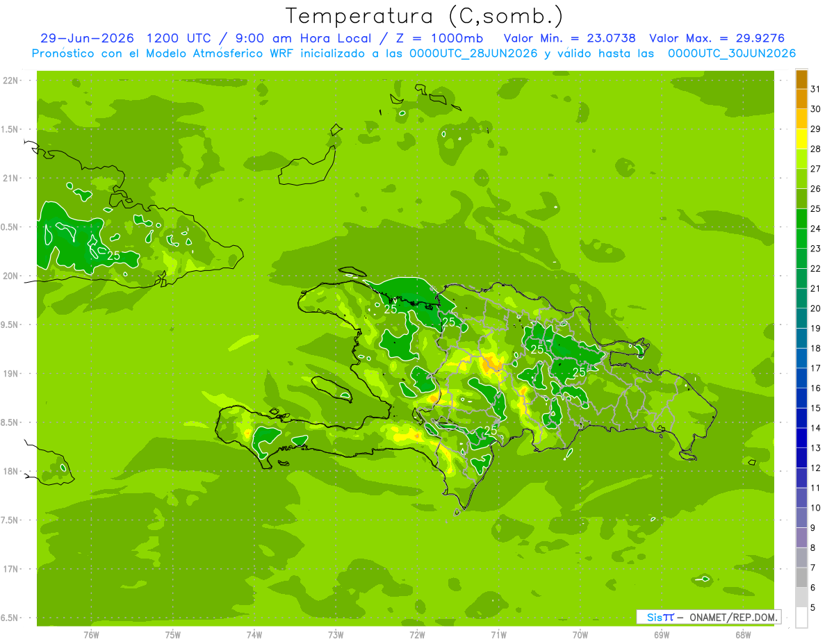This screenshot has width=834, height=644.
Task: Click the '70W' longitude axis label
Action: [580, 634]
